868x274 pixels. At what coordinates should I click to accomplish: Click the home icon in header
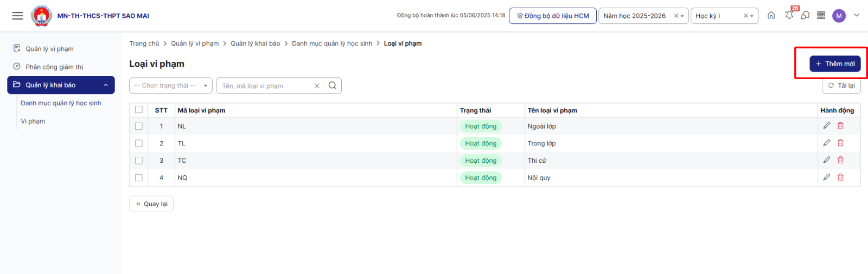tap(771, 16)
